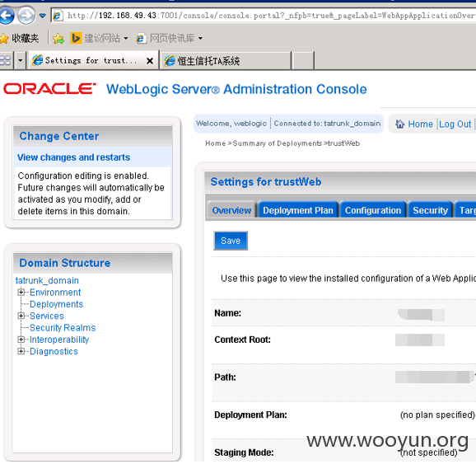
Task: Click the browser address bar URL
Action: 270,15
